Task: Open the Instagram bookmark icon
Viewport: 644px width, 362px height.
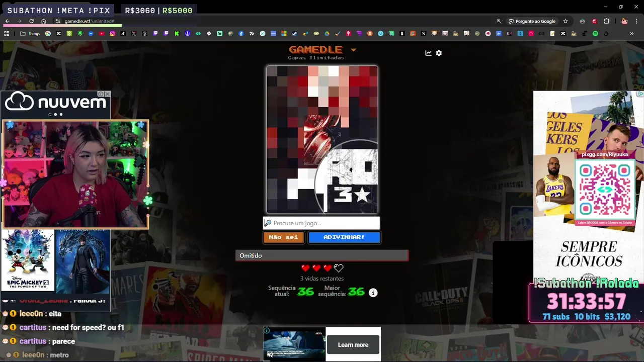Action: 112,34
